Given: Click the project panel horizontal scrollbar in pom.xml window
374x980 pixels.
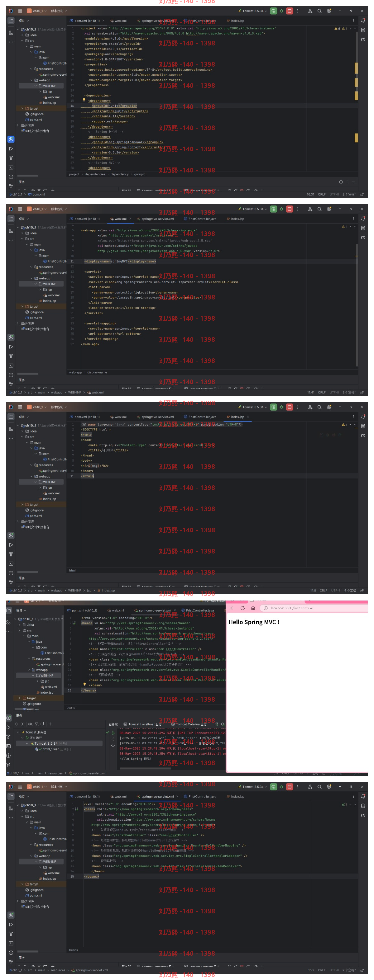Looking at the screenshot, I should tap(27, 176).
